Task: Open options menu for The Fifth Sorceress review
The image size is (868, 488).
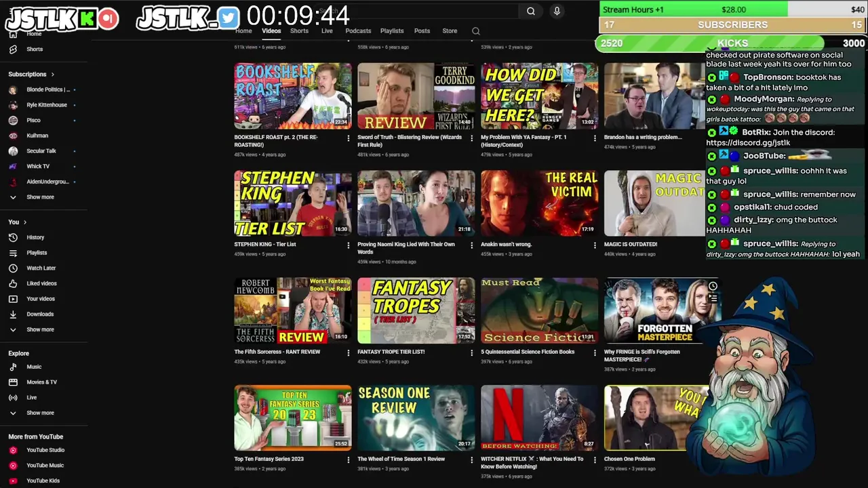Action: [x=349, y=352]
